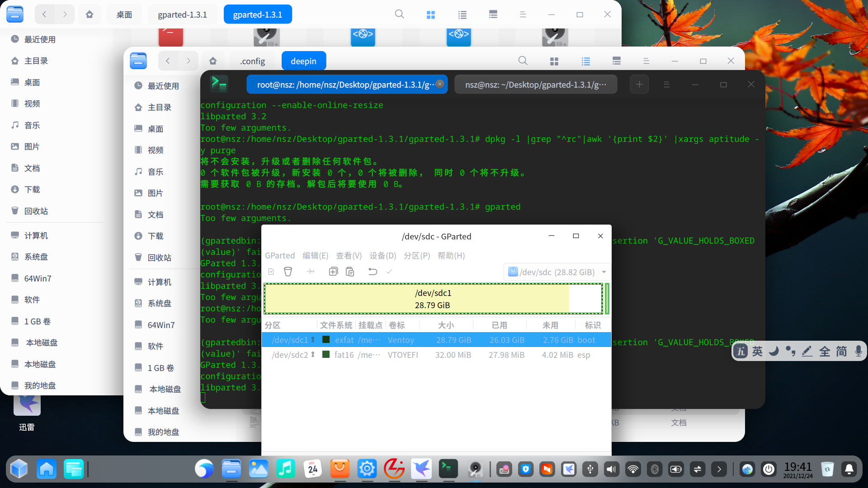Click the undo last operation icon in GParted
Image resolution: width=868 pixels, height=488 pixels.
[x=373, y=272]
